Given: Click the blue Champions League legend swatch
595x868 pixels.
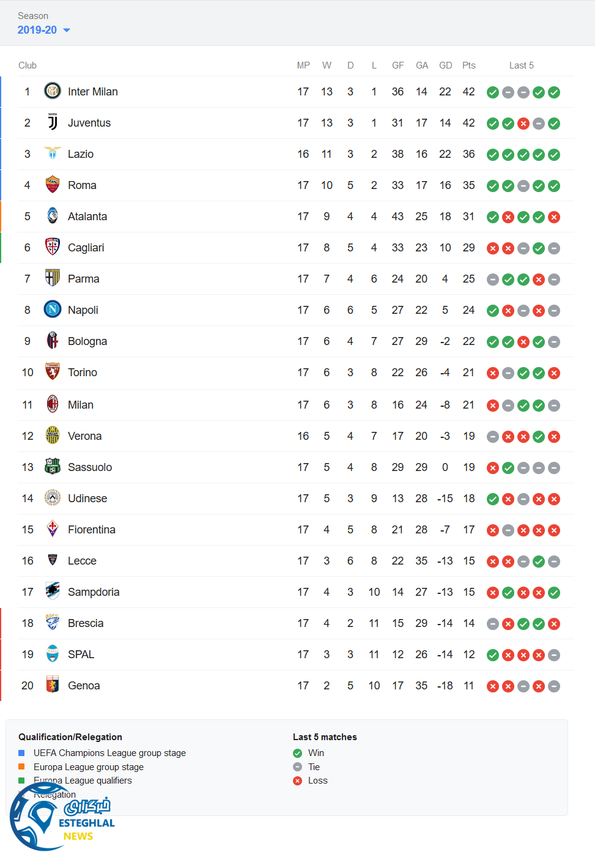Looking at the screenshot, I should tap(22, 753).
